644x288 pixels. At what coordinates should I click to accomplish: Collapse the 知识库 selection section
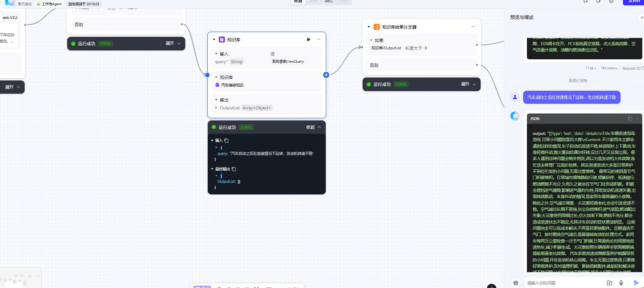pos(216,77)
